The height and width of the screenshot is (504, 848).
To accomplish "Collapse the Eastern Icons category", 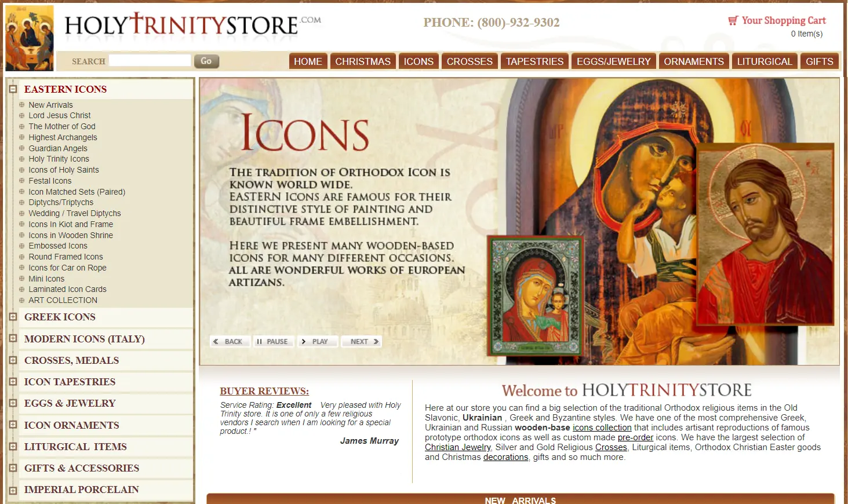I will 13,89.
